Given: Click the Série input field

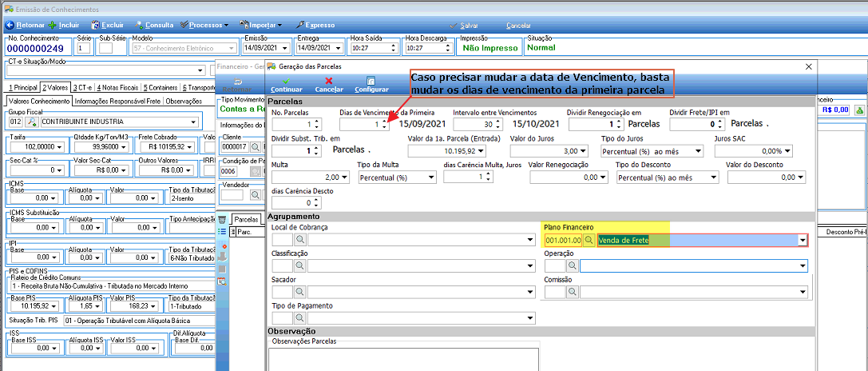Looking at the screenshot, I should 84,48.
